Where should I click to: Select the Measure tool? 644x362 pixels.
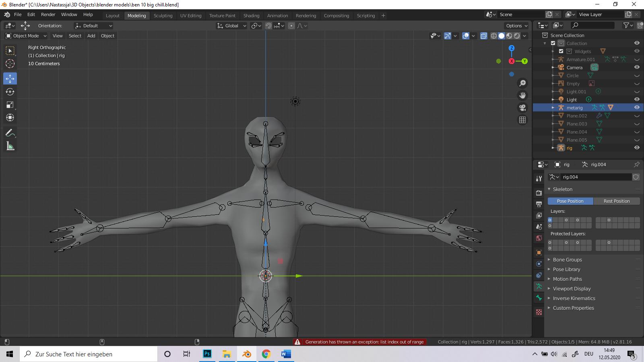(x=10, y=146)
